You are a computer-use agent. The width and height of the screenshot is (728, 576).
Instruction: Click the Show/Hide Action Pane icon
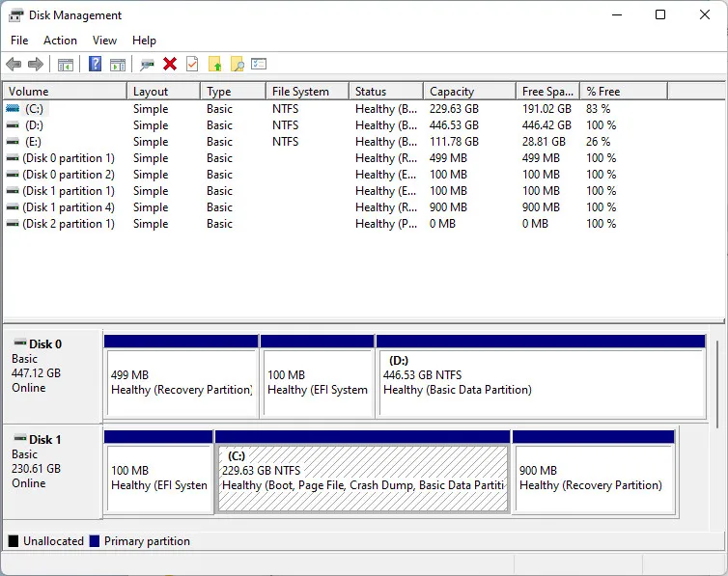[118, 65]
